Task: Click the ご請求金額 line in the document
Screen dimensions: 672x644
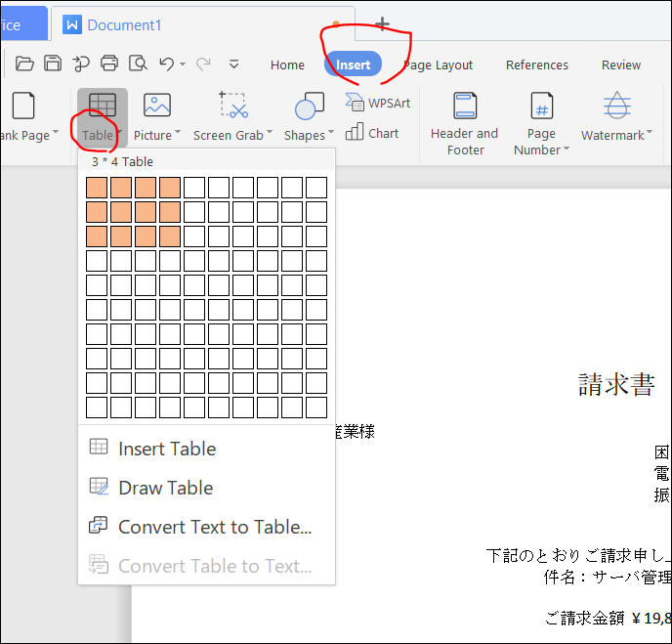Action: pyautogui.click(x=608, y=618)
